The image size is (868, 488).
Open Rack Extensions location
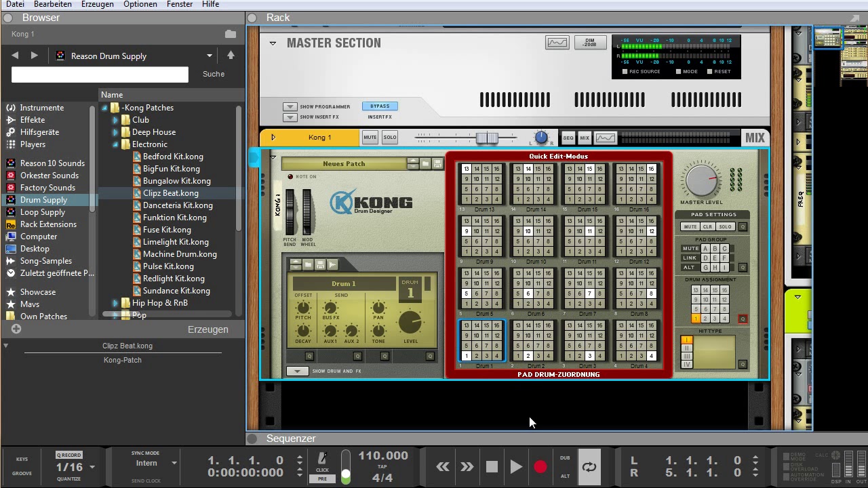click(x=48, y=224)
